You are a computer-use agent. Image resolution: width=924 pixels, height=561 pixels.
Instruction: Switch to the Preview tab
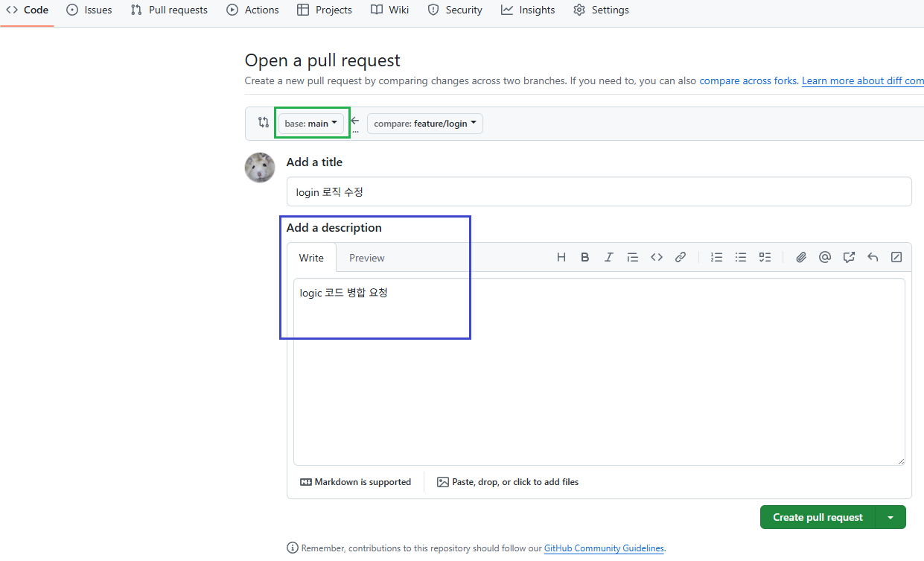pyautogui.click(x=366, y=257)
